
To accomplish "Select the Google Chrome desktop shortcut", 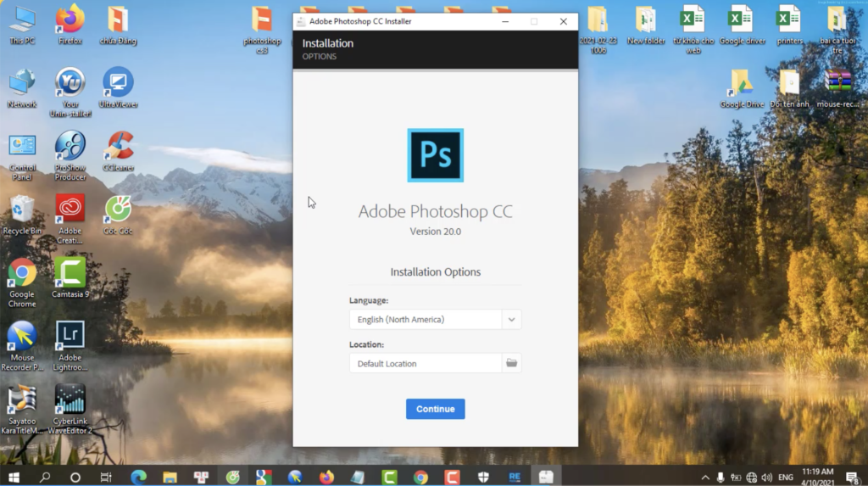I will (x=22, y=283).
